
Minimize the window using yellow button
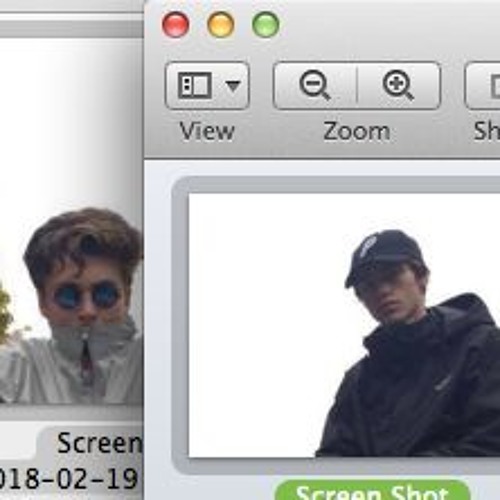pos(221,24)
